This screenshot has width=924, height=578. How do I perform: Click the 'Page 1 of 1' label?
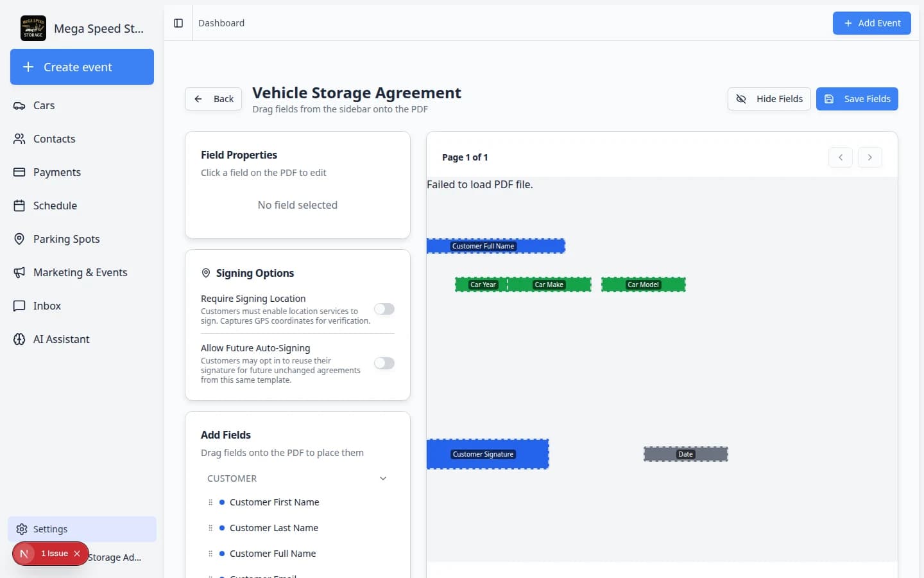point(465,157)
